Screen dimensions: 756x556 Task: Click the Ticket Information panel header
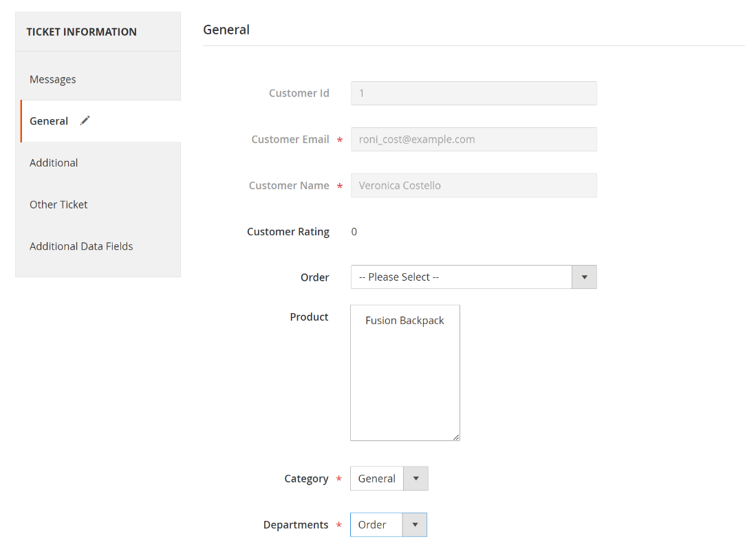(81, 32)
